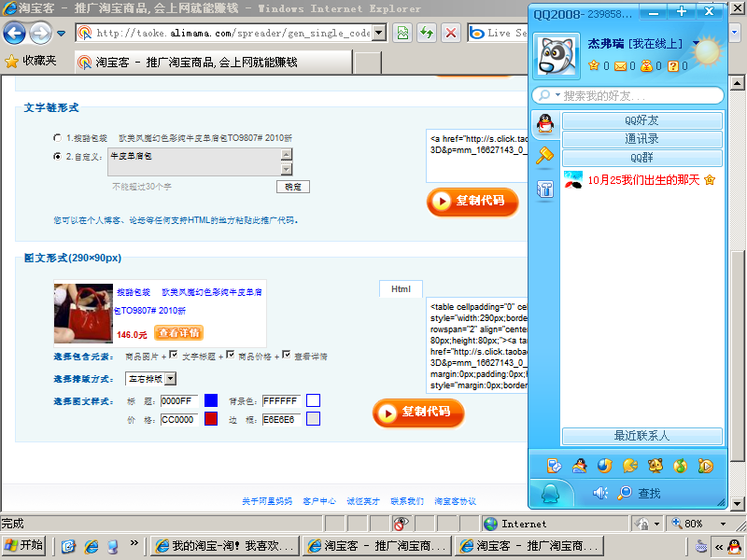This screenshot has height=560, width=747.
Task: Expand the 通讯录 group header
Action: click(641, 139)
